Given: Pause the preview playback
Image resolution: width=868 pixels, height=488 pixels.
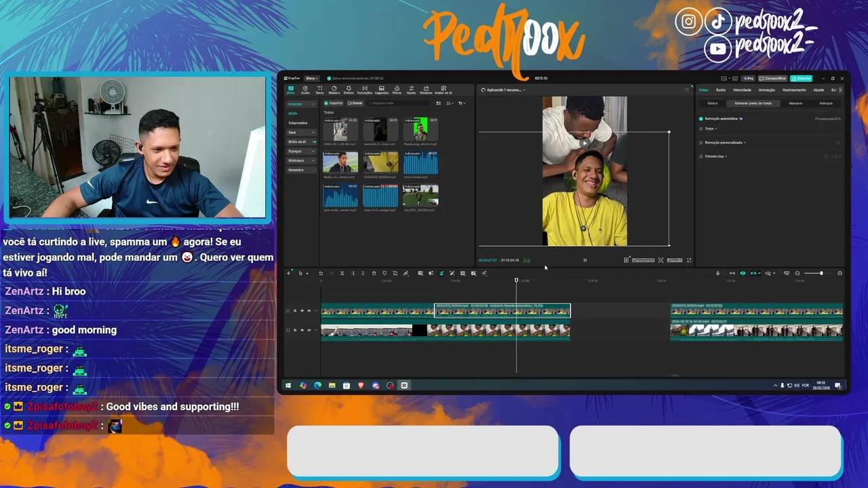Looking at the screenshot, I should coord(585,260).
